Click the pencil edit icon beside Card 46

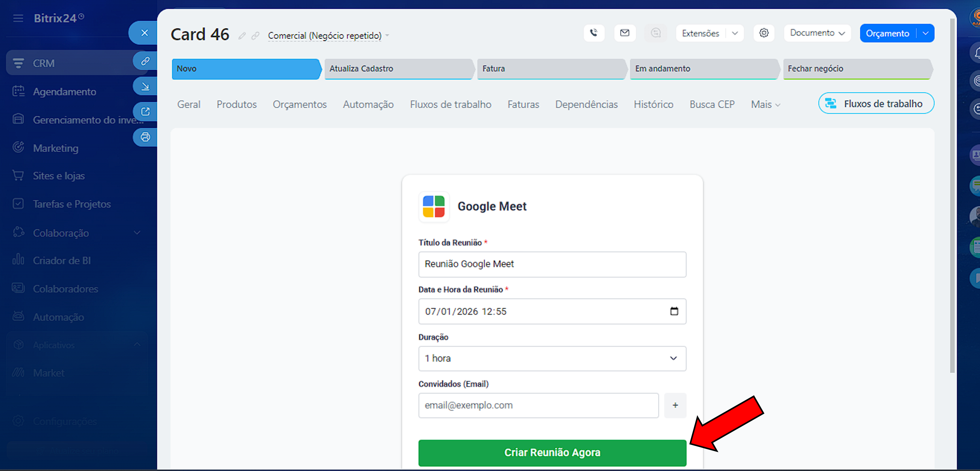click(x=242, y=36)
